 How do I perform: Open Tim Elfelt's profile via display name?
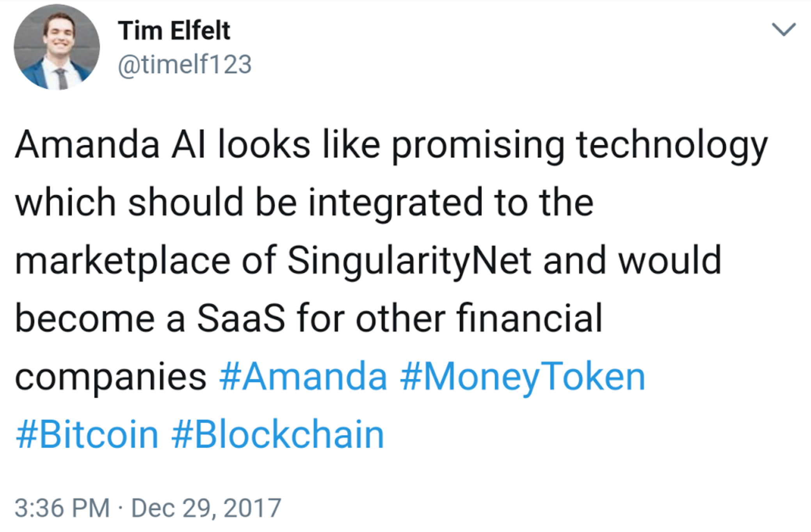174,30
